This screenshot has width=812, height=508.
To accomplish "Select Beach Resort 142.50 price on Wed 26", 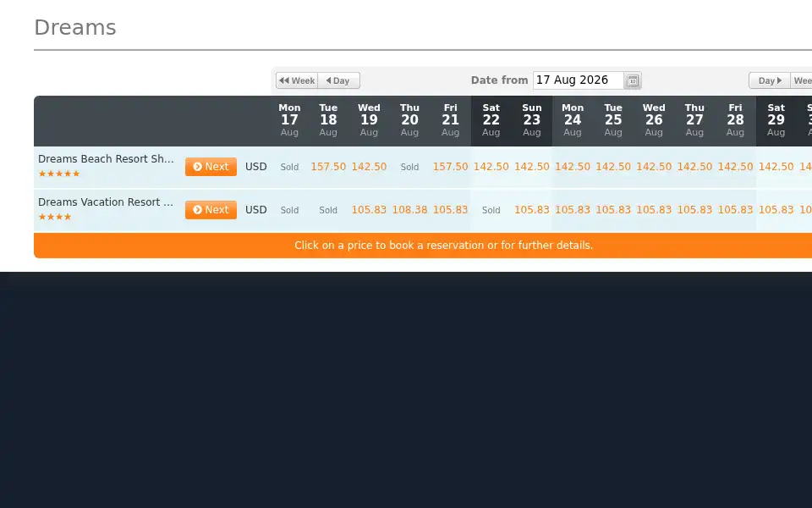I will (x=654, y=167).
